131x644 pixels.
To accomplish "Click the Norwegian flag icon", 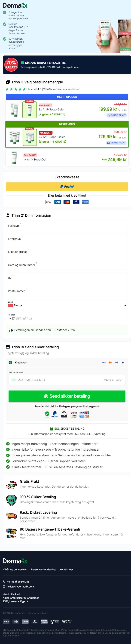I will [11, 305].
